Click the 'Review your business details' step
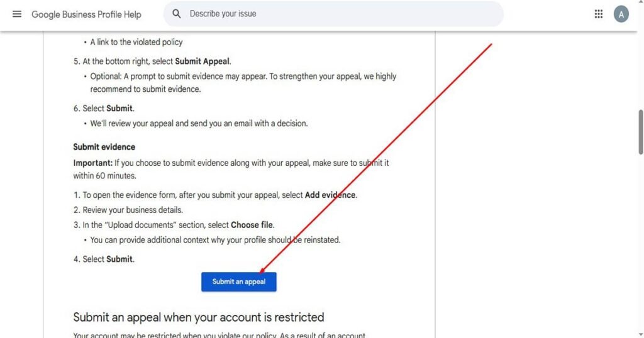Screen dimensions: 644x338 [128, 210]
